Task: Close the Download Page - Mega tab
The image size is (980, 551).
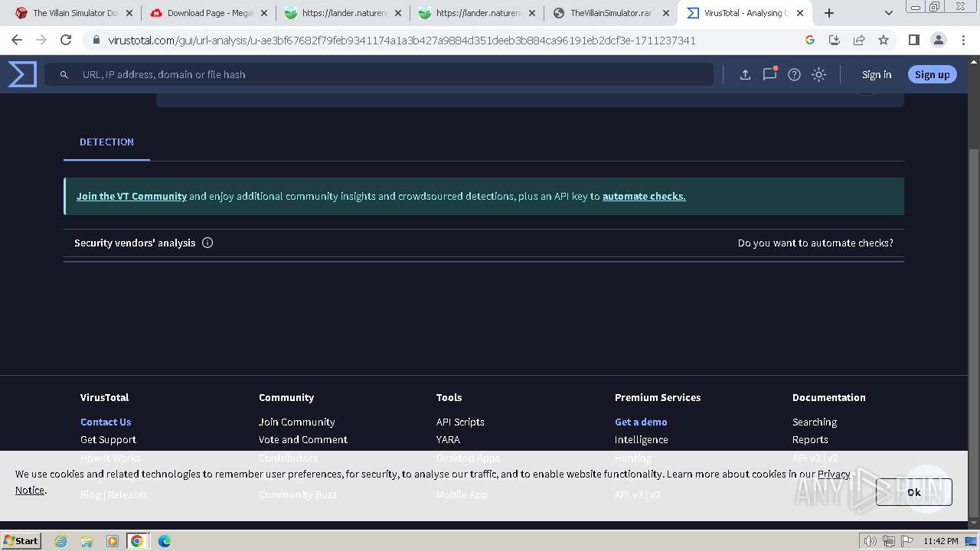Action: [x=263, y=13]
